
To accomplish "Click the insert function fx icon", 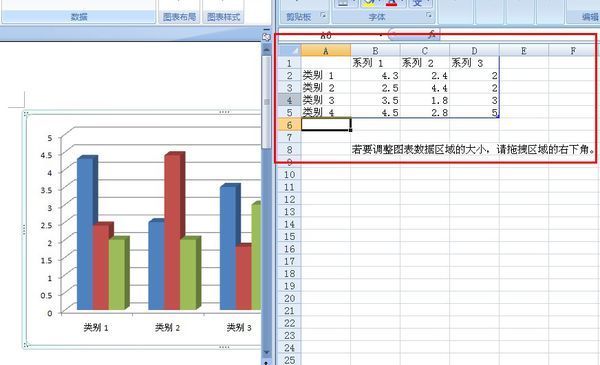I will [x=432, y=35].
